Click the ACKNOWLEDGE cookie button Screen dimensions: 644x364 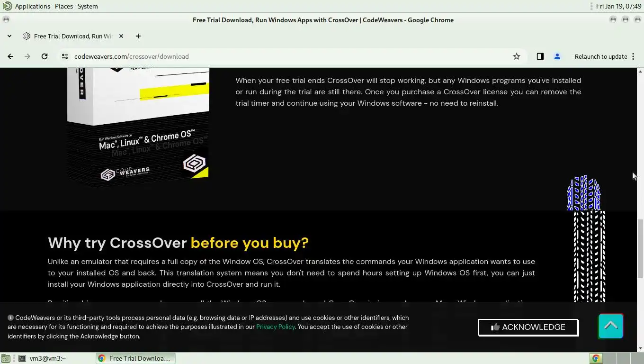(x=528, y=327)
